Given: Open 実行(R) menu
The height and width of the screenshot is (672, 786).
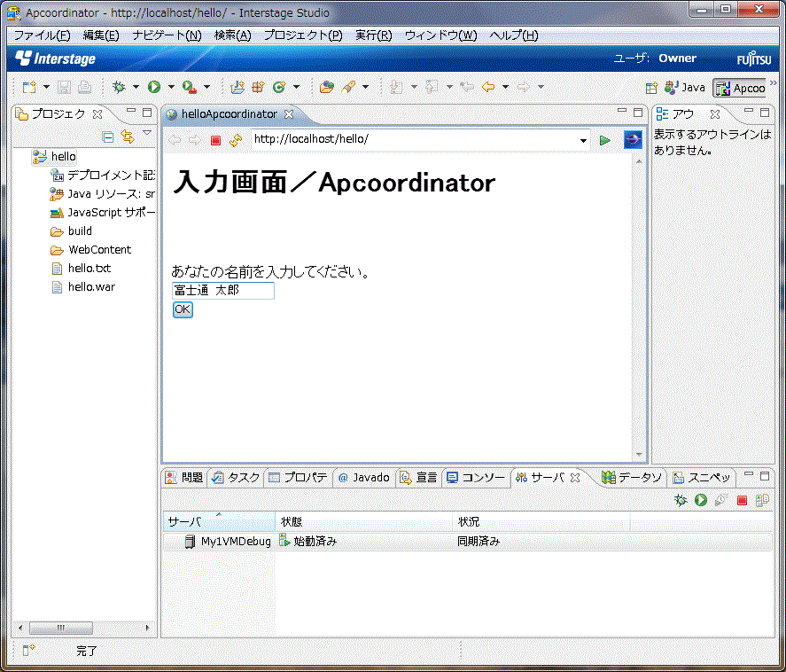Looking at the screenshot, I should tap(373, 35).
